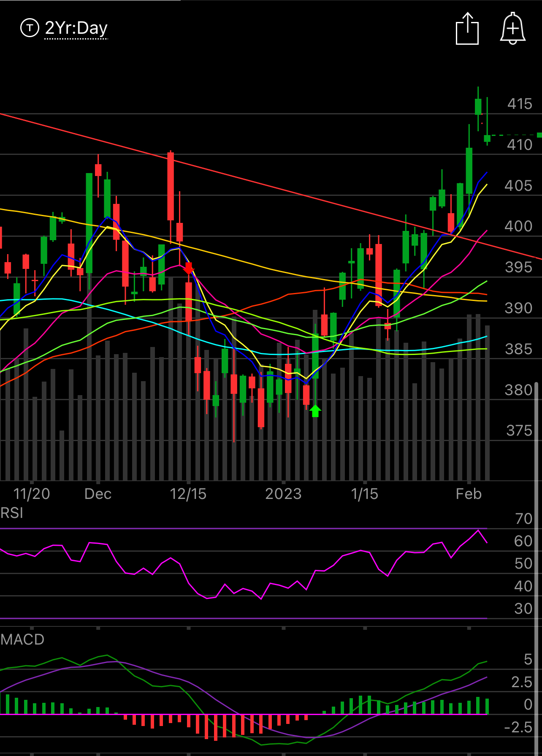542x756 pixels.
Task: Tap the 380 price axis label
Action: 518,390
